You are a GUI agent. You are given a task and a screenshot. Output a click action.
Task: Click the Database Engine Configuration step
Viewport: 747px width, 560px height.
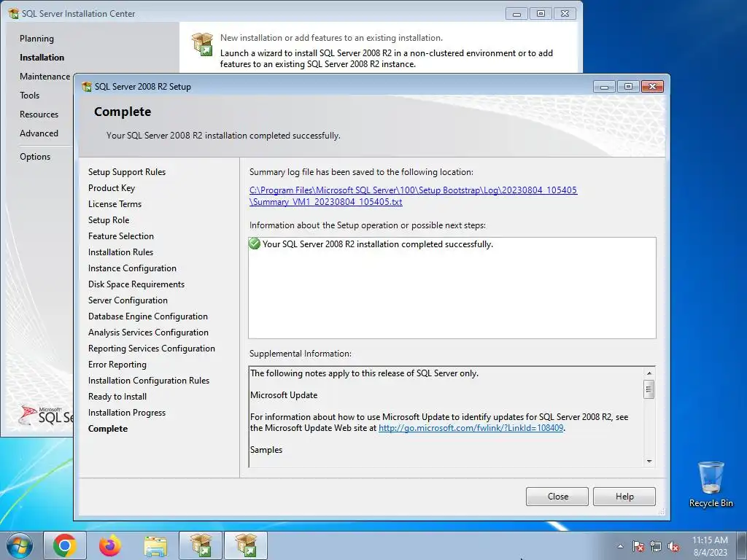click(x=147, y=316)
